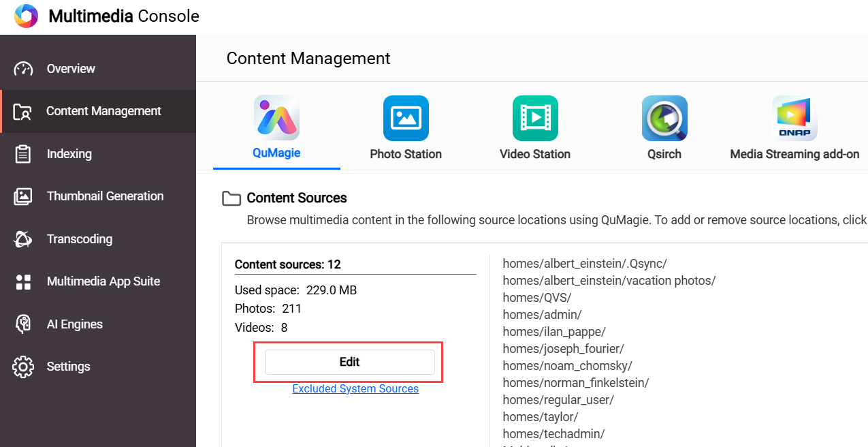This screenshot has height=447, width=868.
Task: Open Thumbnail Generation from the sidebar icon
Action: tap(23, 196)
